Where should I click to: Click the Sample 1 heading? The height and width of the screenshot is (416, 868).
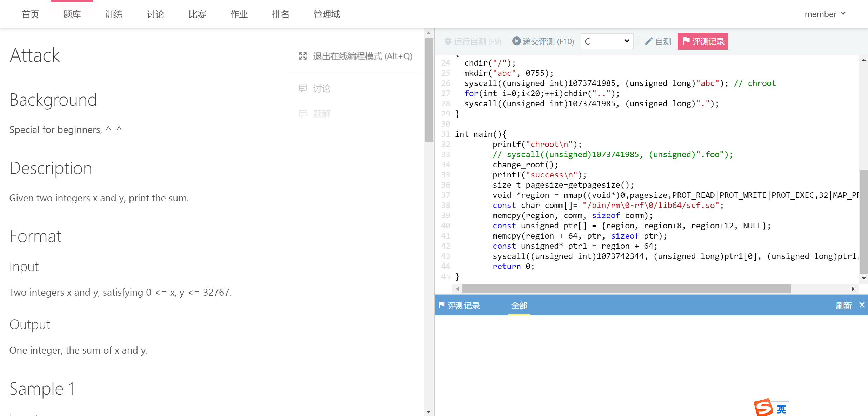[x=42, y=388]
